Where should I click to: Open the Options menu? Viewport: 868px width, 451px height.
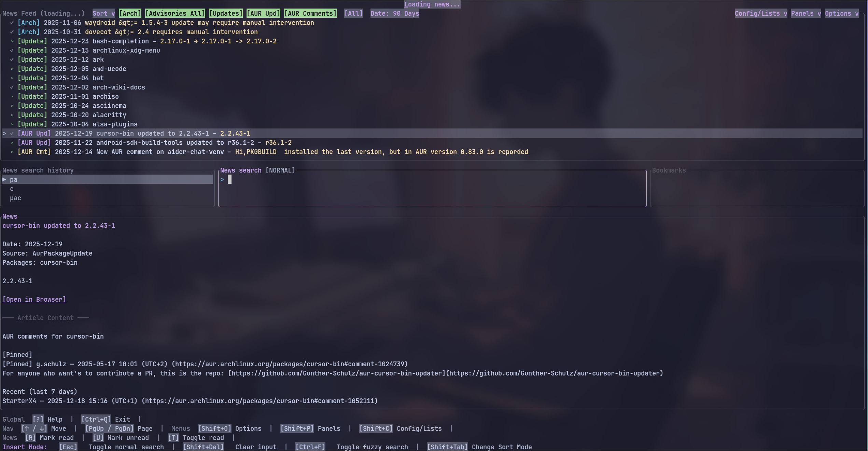pyautogui.click(x=842, y=13)
